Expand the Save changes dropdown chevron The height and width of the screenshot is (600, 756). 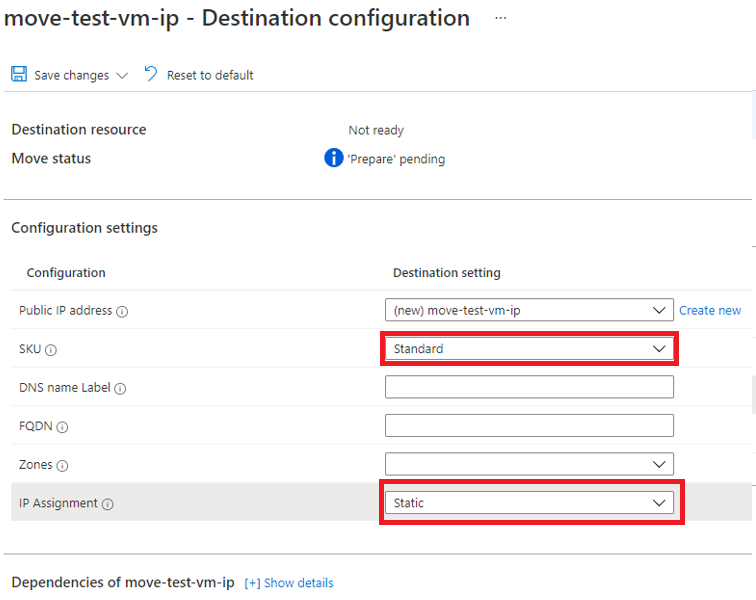tap(122, 76)
